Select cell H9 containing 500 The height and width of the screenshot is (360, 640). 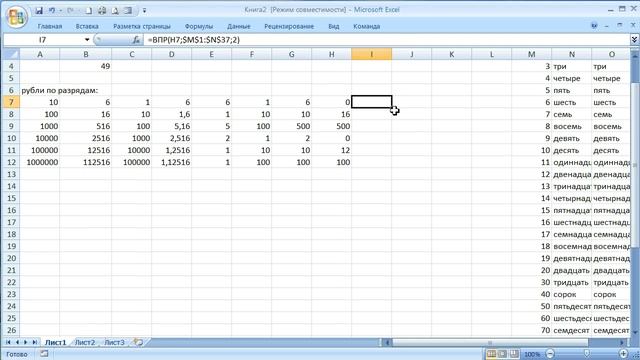tap(331, 126)
